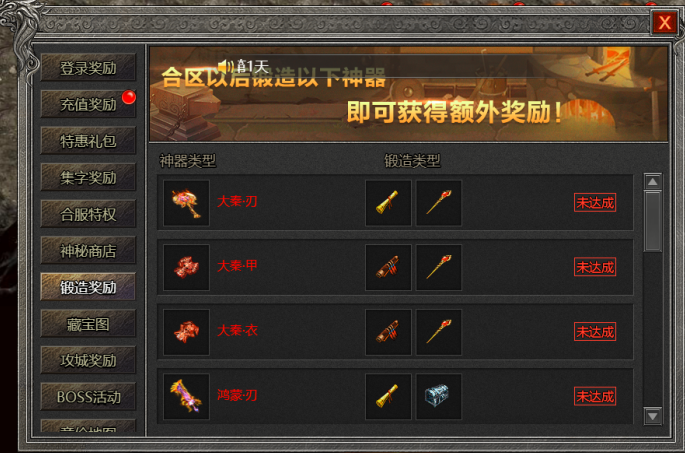
Task: Click the scrollbar up arrow
Action: point(653,181)
